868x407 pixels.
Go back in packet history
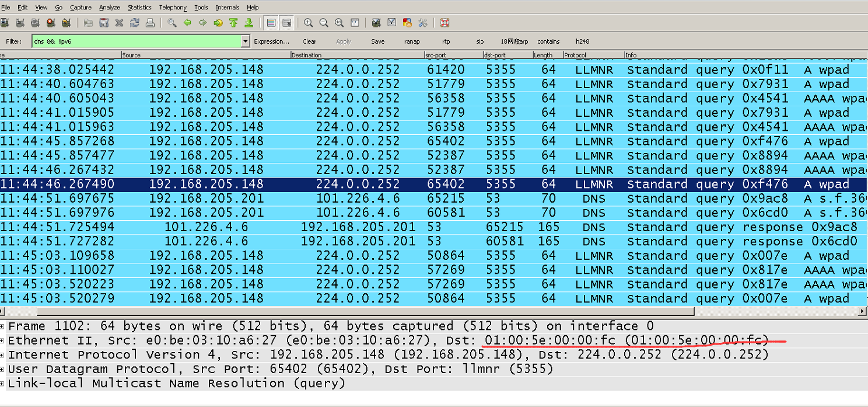[187, 23]
